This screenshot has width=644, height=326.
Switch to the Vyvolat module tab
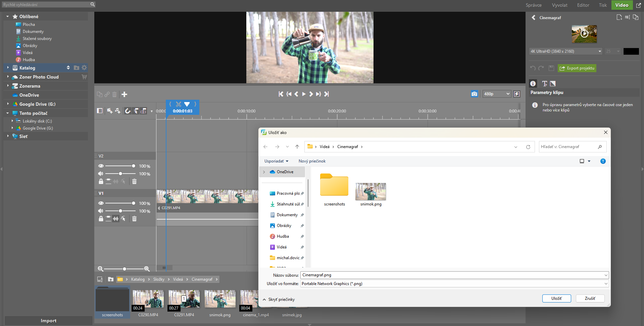[x=559, y=5]
